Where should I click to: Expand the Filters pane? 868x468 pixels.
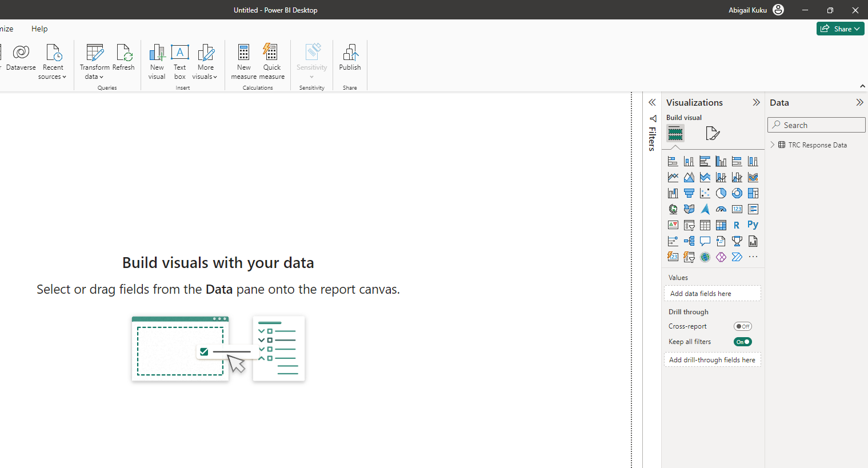coord(652,102)
